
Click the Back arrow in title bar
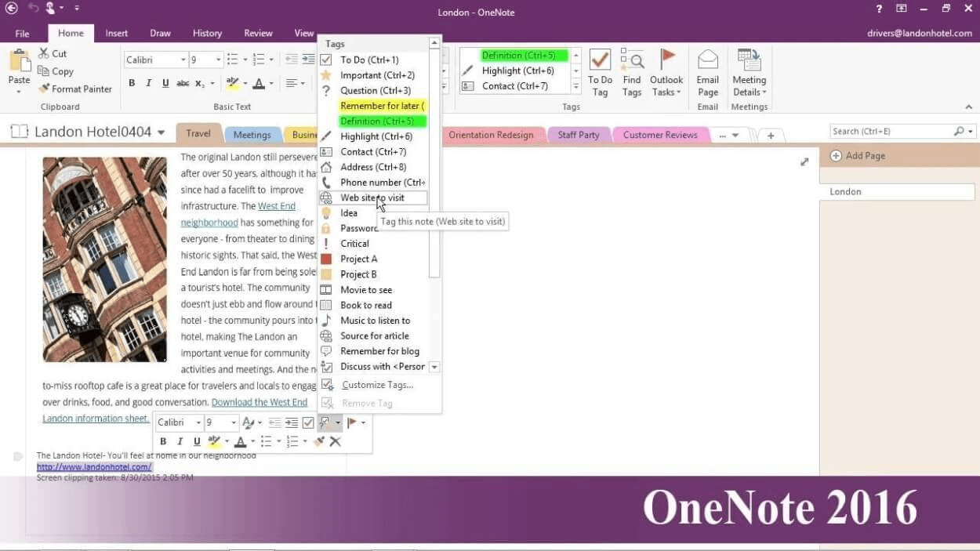(x=11, y=9)
